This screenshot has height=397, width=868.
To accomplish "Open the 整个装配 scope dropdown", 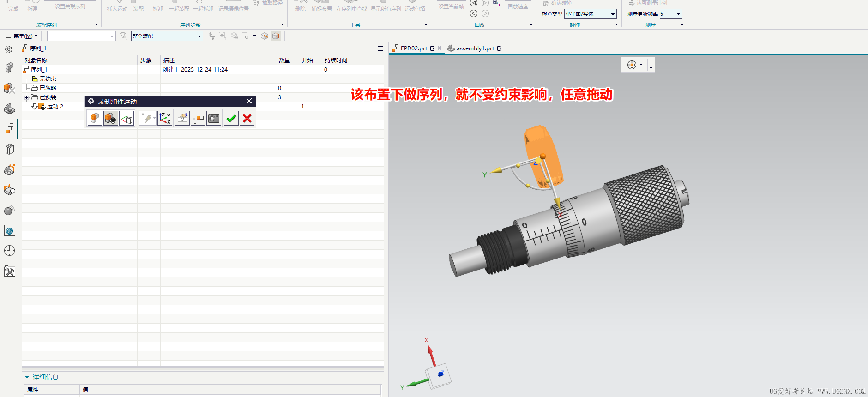I will (x=199, y=36).
